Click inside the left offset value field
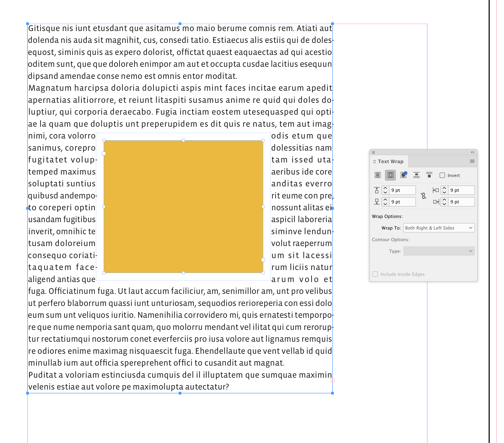Viewport: 504px width, 443px height. pyautogui.click(x=460, y=190)
